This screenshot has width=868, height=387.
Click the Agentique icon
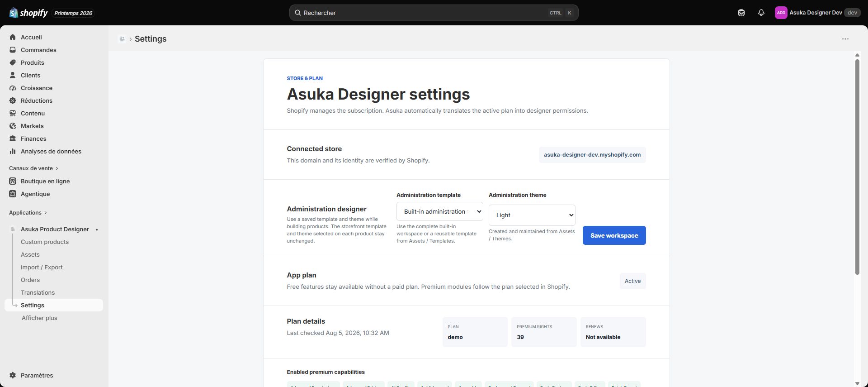(x=13, y=194)
